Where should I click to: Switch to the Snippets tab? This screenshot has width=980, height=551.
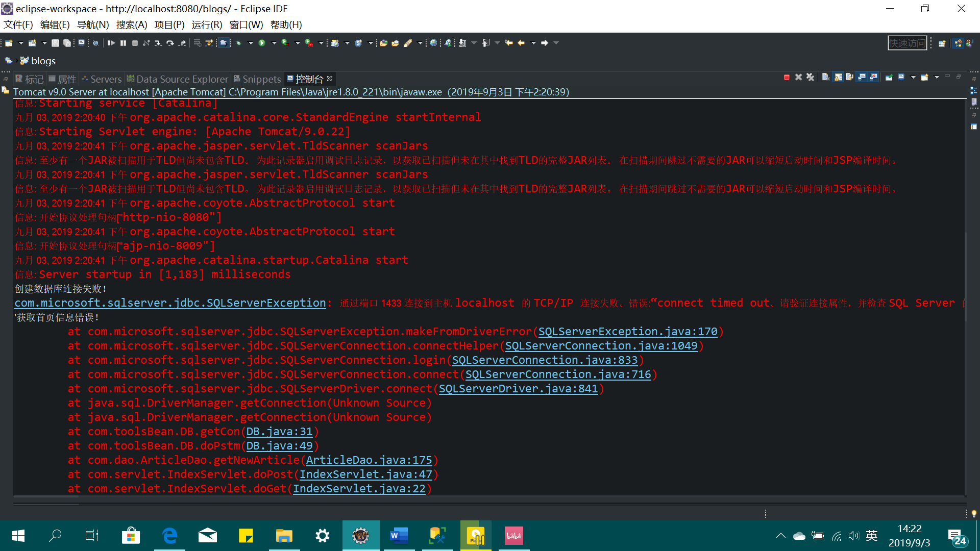click(x=257, y=79)
